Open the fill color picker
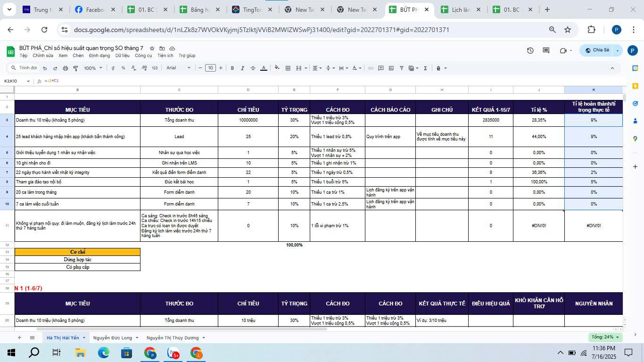The height and width of the screenshot is (362, 644). tap(277, 68)
